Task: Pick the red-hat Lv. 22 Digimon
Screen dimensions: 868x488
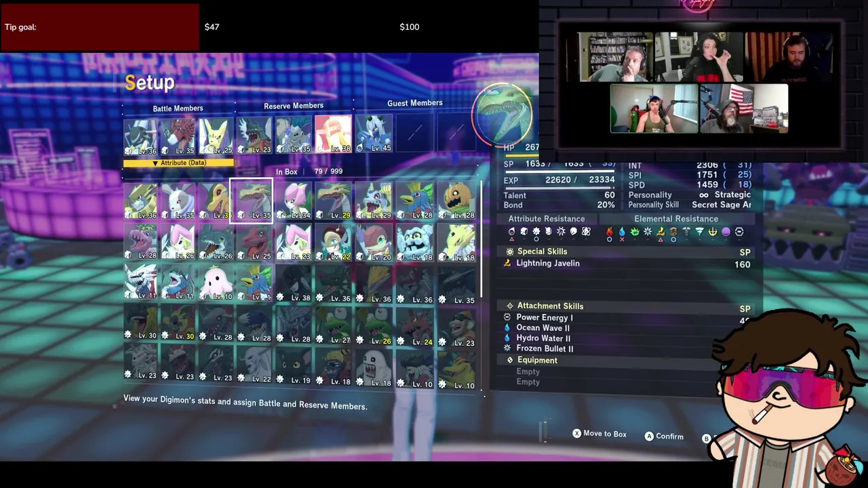Action: pyautogui.click(x=334, y=243)
